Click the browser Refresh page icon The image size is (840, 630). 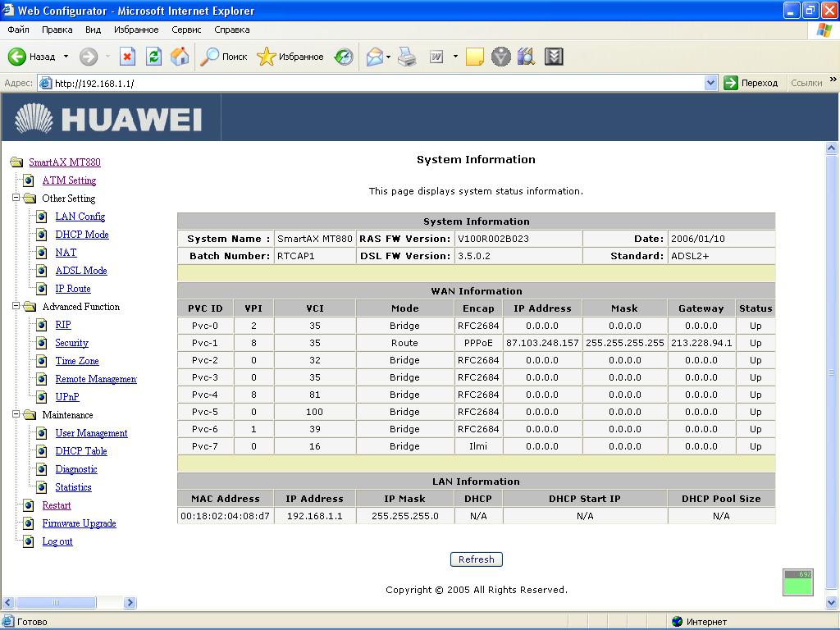click(x=153, y=57)
